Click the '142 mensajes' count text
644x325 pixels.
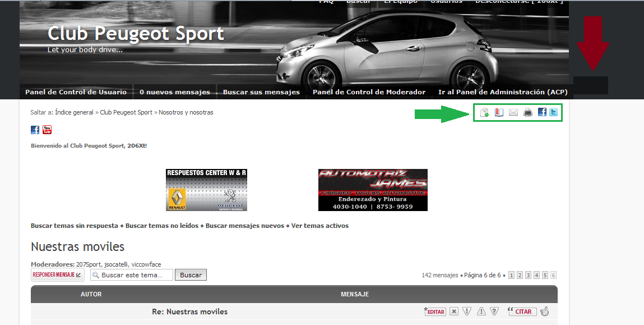[x=439, y=275]
